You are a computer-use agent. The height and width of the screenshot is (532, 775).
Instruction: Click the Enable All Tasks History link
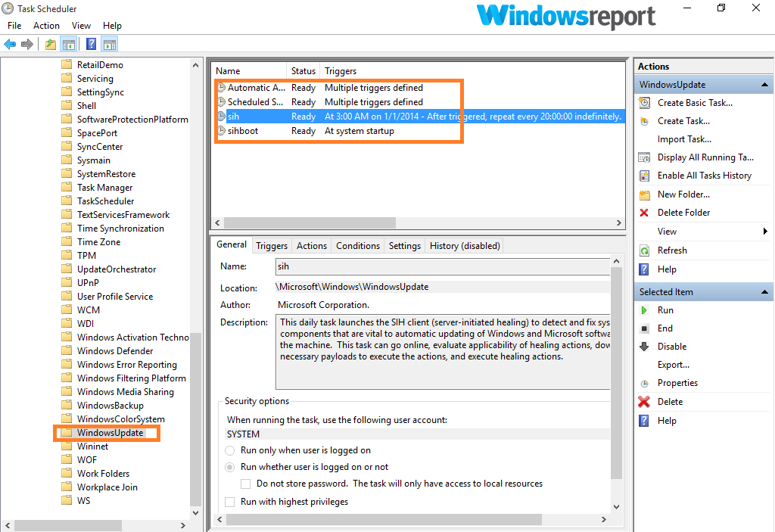coord(705,176)
